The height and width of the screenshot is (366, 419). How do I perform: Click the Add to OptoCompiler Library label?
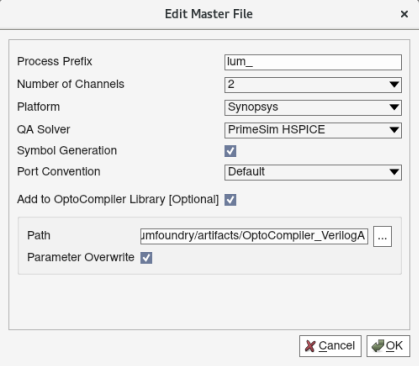tap(118, 199)
